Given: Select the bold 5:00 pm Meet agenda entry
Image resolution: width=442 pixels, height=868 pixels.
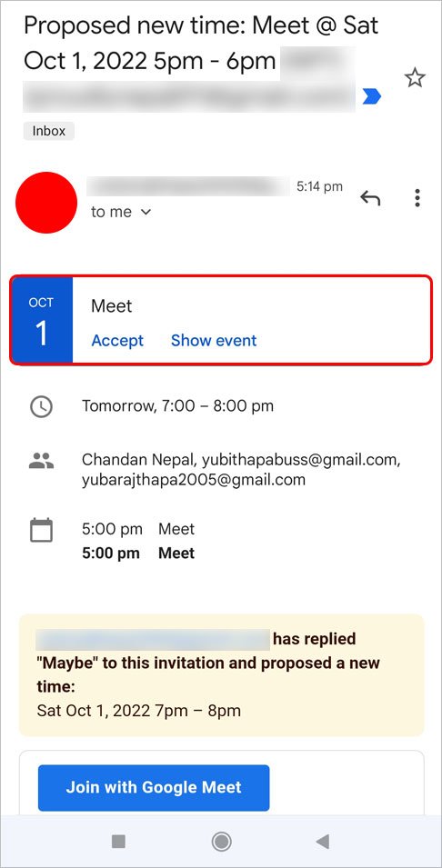Looking at the screenshot, I should pyautogui.click(x=138, y=553).
